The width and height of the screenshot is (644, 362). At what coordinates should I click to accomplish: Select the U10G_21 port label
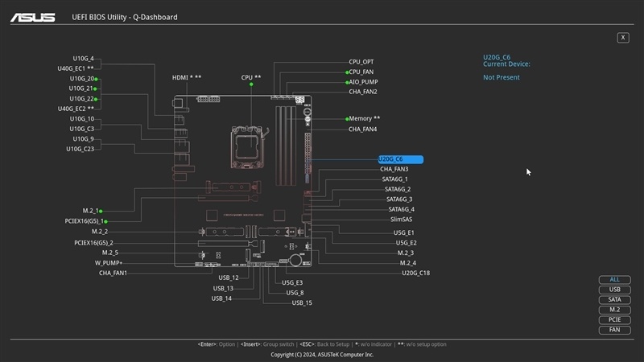click(x=81, y=88)
